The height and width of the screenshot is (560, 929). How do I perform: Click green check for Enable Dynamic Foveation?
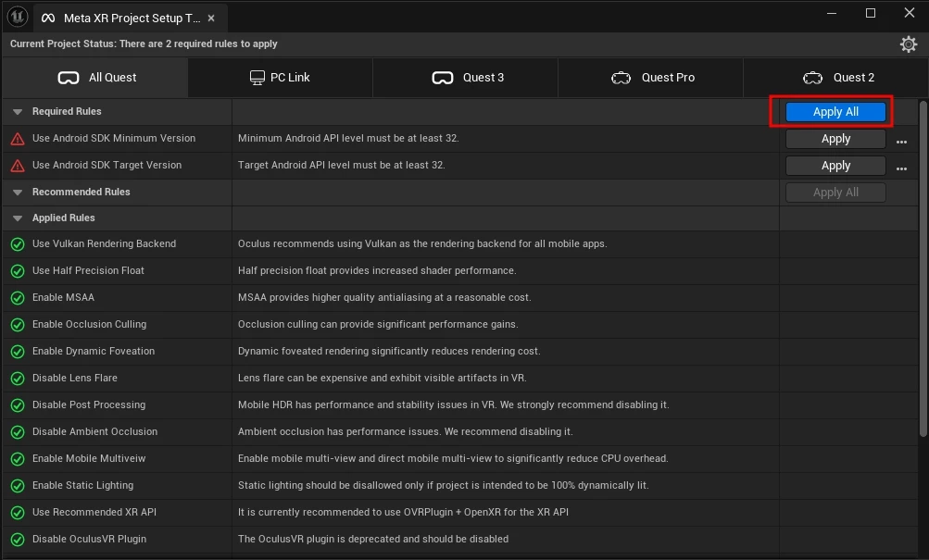(x=18, y=352)
